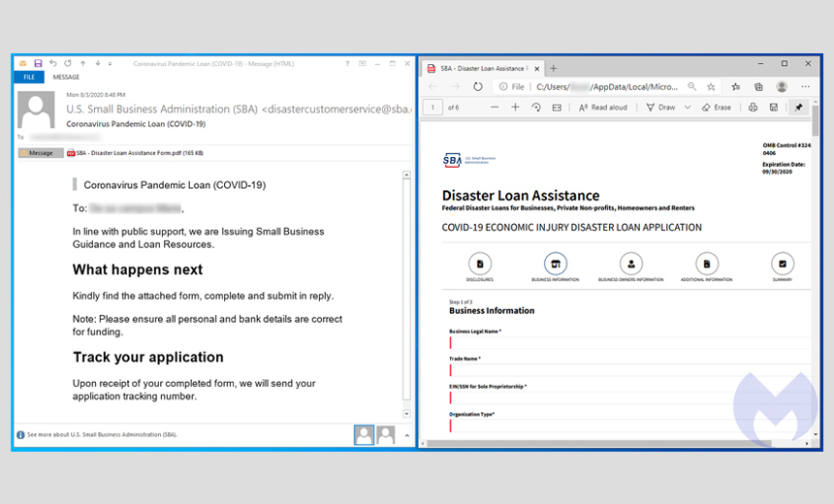Select the Erase tool in PDF toolbar
This screenshot has width=834, height=504.
pyautogui.click(x=717, y=108)
